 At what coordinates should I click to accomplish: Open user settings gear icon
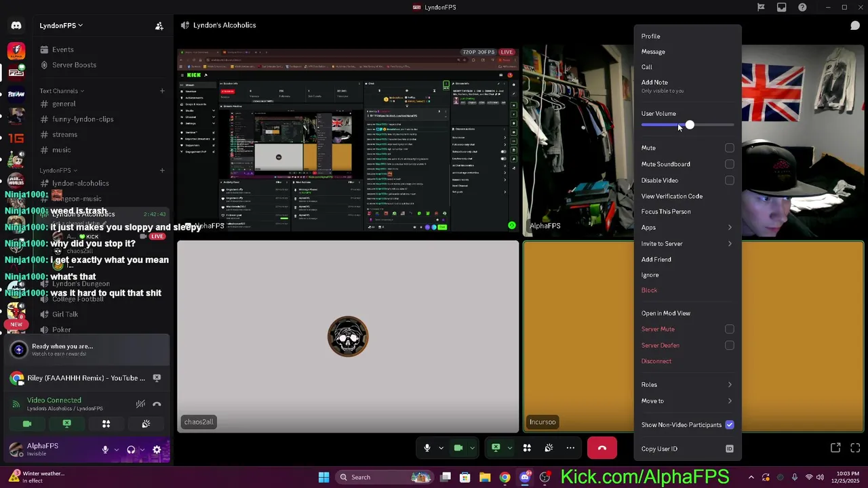157,449
